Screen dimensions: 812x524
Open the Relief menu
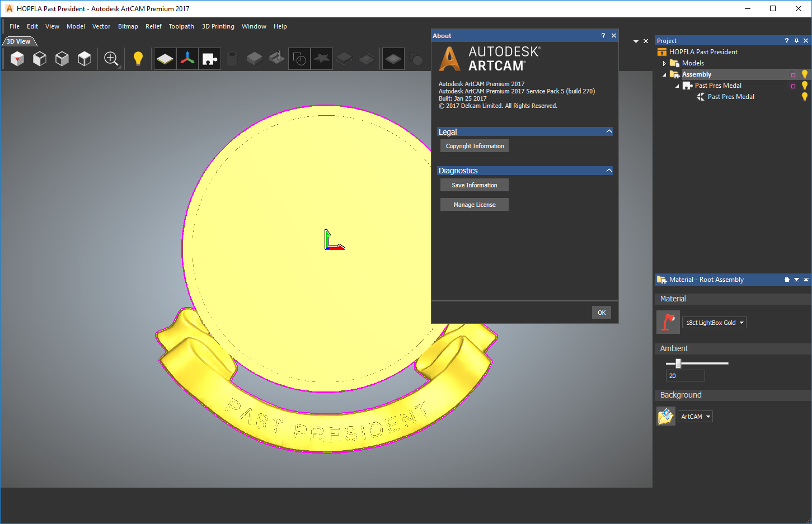[153, 26]
